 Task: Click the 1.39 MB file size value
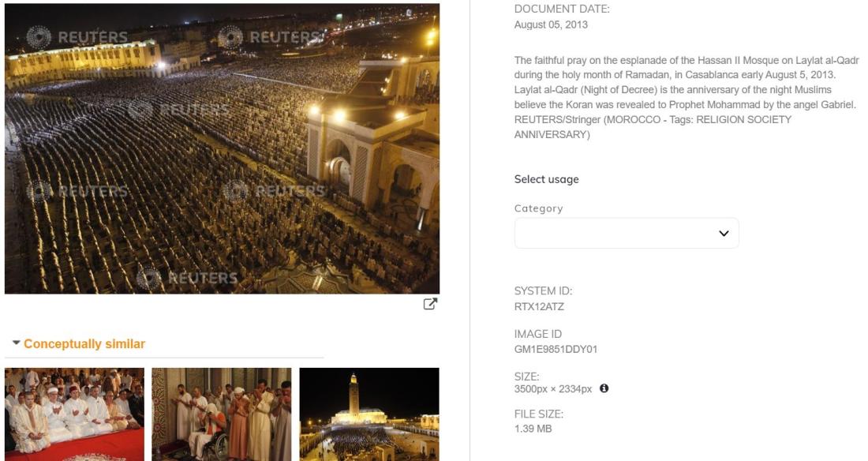[533, 429]
